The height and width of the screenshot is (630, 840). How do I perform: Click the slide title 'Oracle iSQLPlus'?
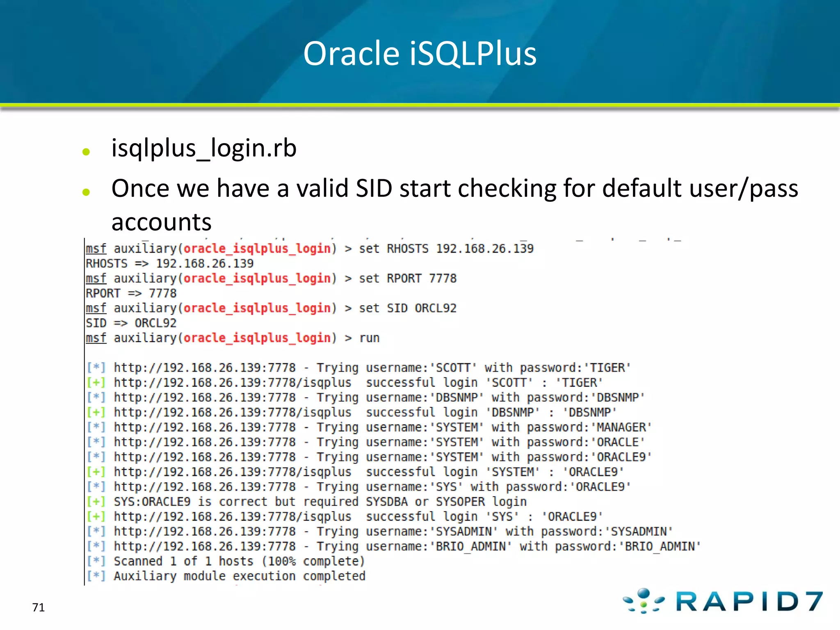tap(420, 54)
